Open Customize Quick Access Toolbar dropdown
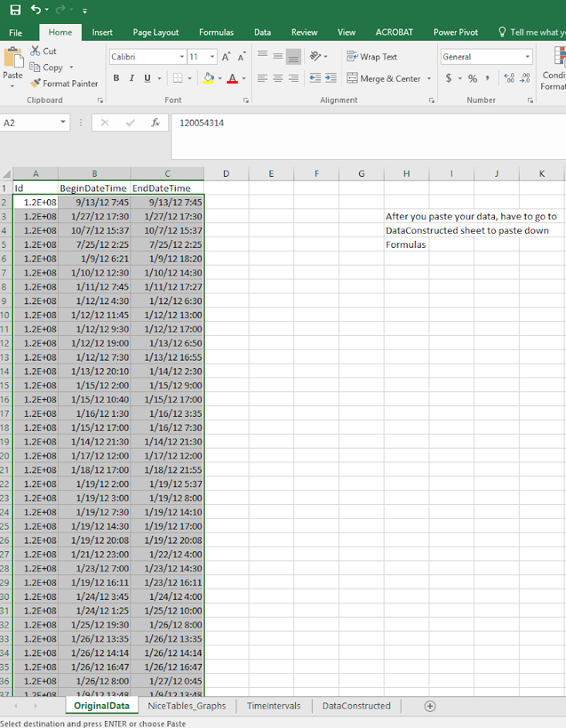 84,10
